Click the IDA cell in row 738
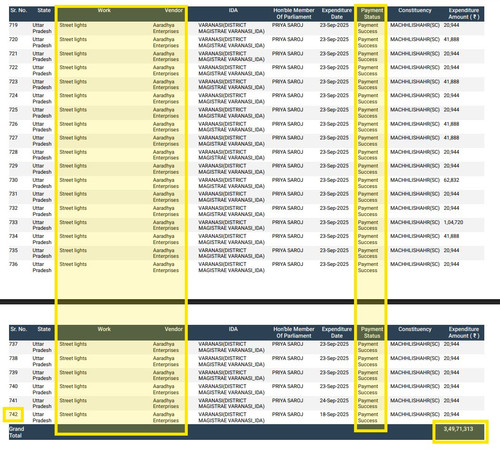The height and width of the screenshot is (451, 500). pyautogui.click(x=232, y=361)
